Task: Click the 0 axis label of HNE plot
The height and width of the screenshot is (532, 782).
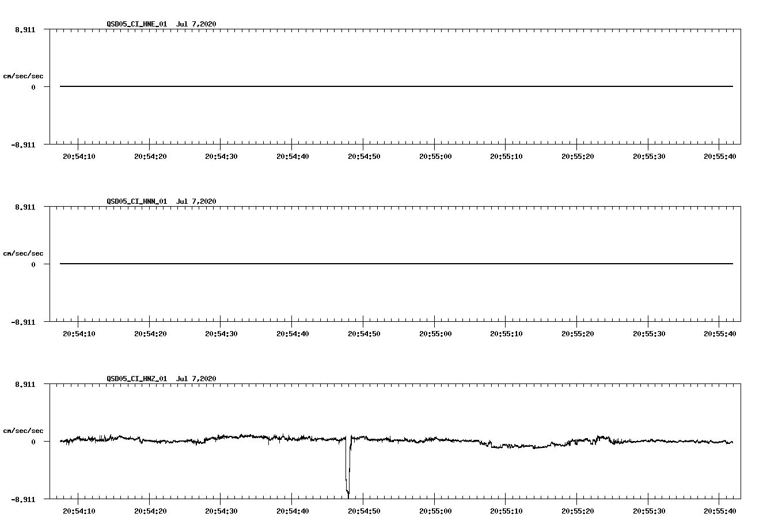Action: [33, 87]
